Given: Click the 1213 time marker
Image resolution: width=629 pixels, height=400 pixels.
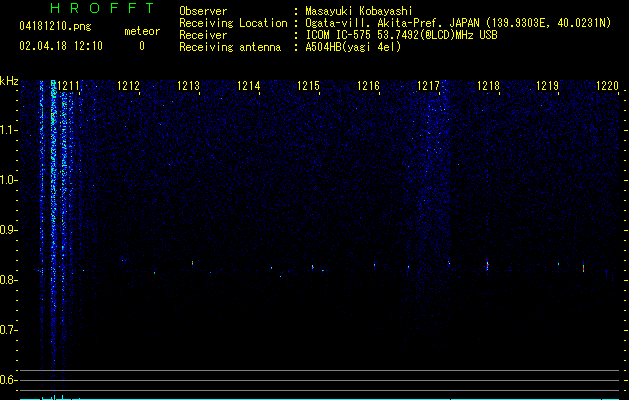Looking at the screenshot, I should [188, 86].
